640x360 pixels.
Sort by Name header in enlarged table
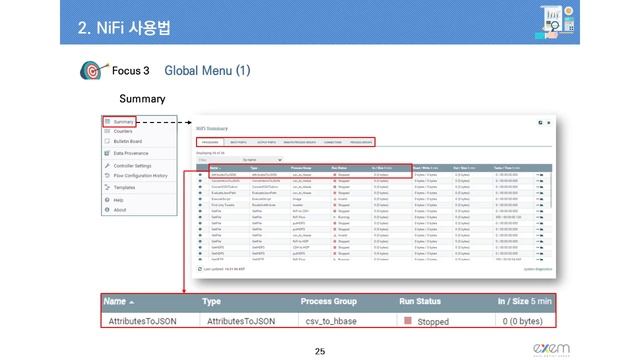click(x=118, y=302)
